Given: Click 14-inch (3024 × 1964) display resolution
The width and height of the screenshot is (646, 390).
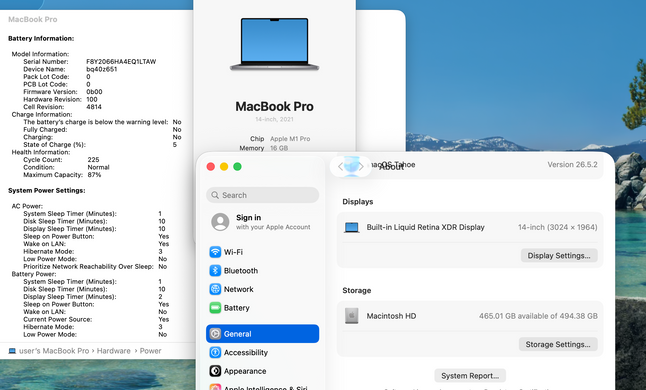Looking at the screenshot, I should pyautogui.click(x=558, y=227).
